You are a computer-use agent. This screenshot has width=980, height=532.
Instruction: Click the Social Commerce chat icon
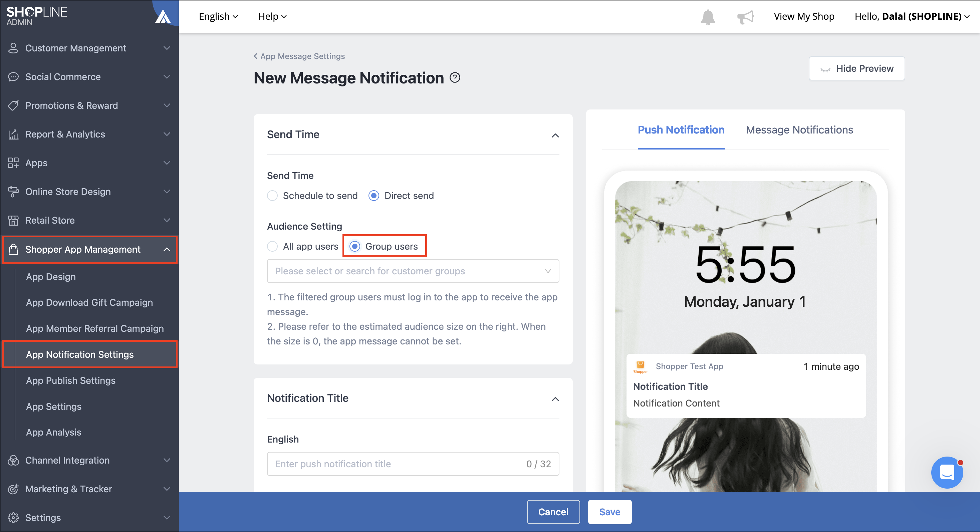pyautogui.click(x=13, y=77)
